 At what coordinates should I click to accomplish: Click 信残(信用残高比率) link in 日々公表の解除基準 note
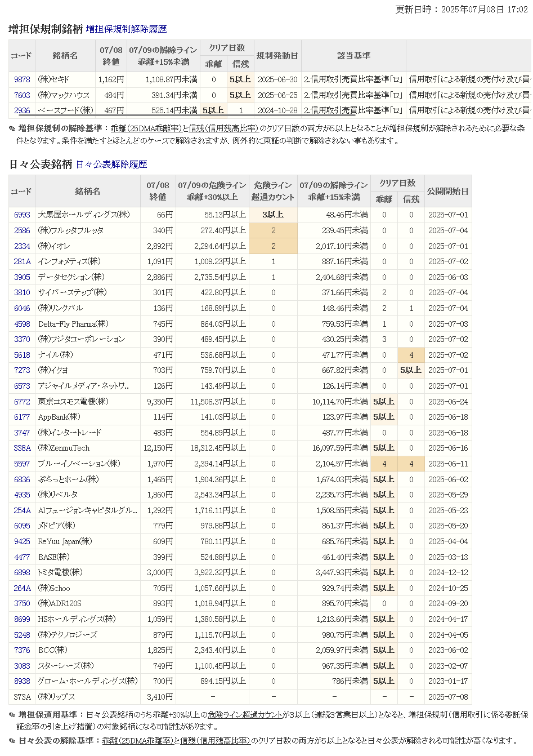pyautogui.click(x=215, y=741)
